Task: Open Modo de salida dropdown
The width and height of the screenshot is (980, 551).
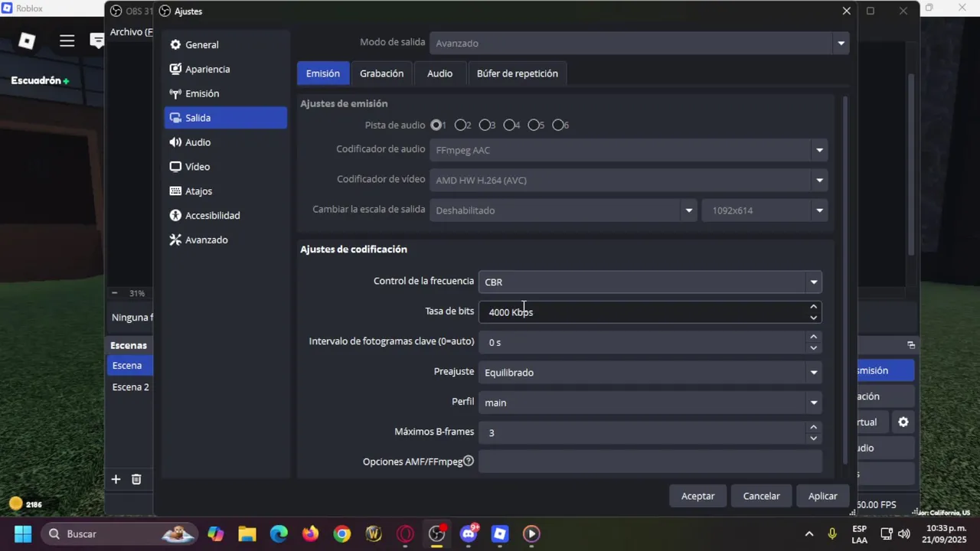Action: click(639, 44)
